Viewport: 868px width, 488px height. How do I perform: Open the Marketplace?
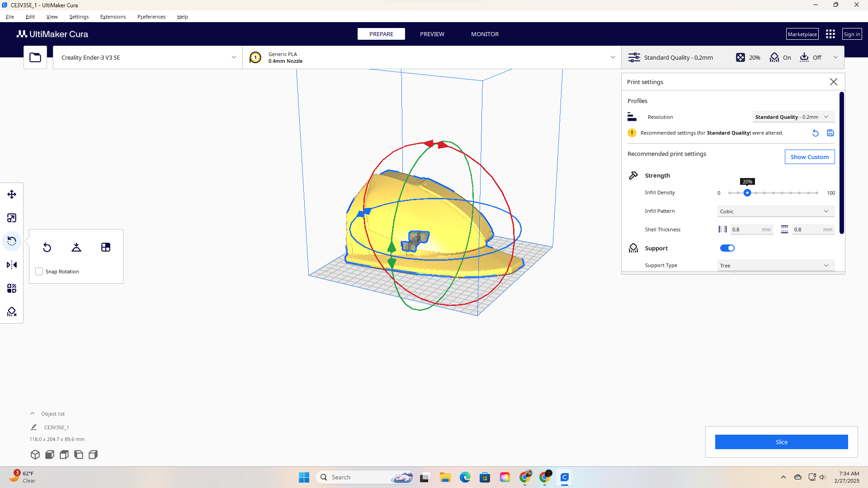(x=802, y=34)
